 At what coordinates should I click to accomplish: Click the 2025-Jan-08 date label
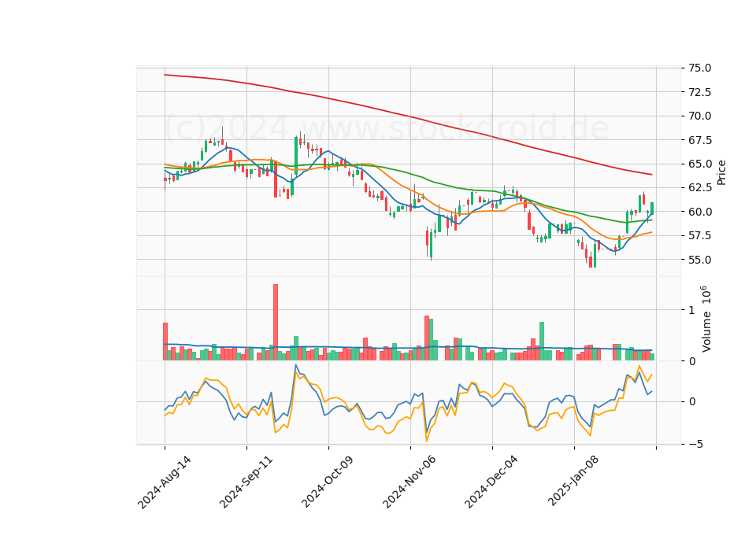pyautogui.click(x=574, y=481)
